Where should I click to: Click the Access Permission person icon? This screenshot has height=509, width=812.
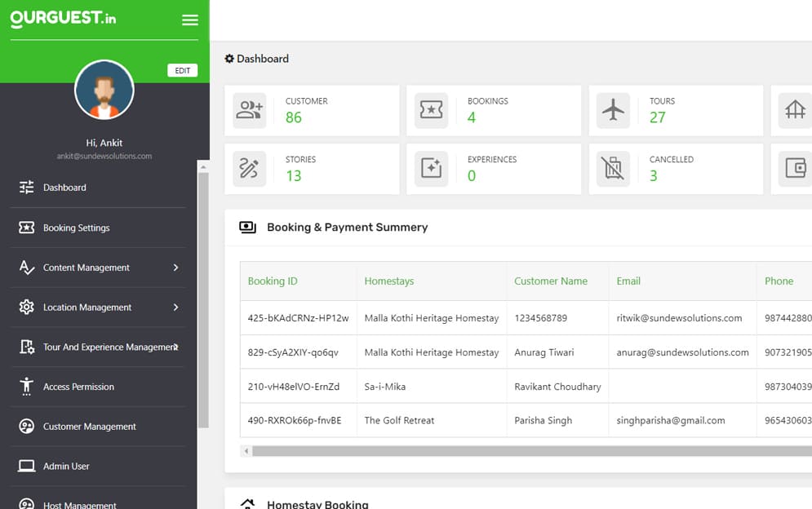point(26,387)
